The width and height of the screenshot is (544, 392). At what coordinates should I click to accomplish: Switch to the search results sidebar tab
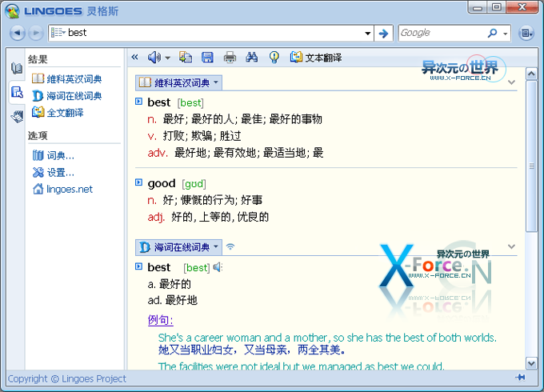pyautogui.click(x=17, y=92)
